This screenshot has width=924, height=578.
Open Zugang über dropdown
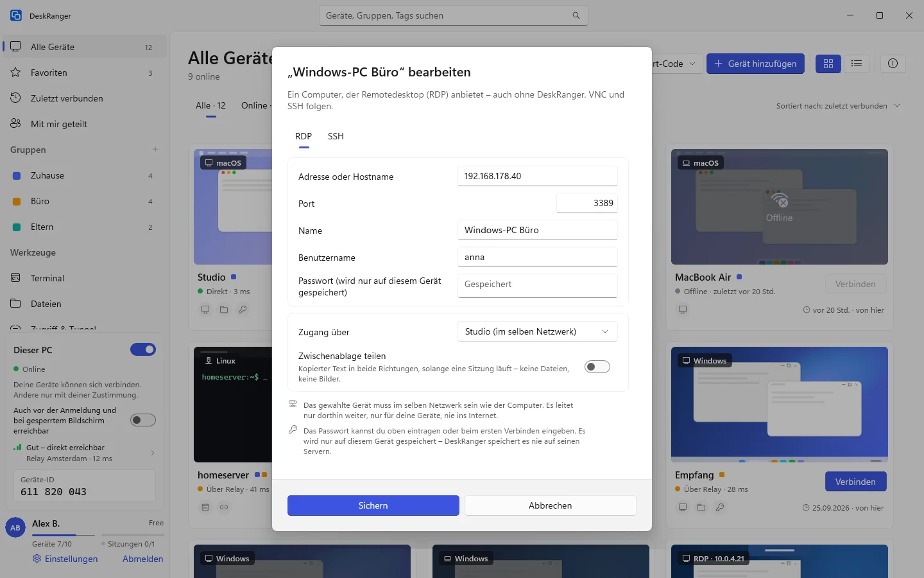click(x=538, y=331)
